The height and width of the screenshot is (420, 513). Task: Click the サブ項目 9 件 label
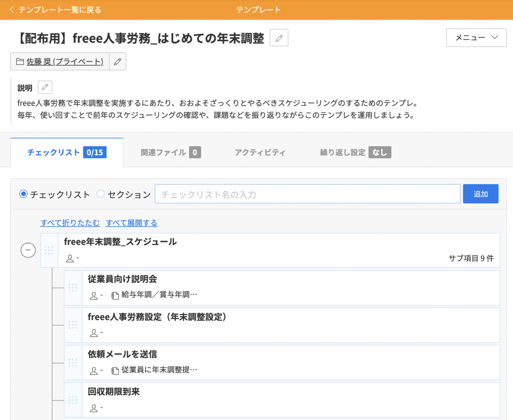click(471, 258)
